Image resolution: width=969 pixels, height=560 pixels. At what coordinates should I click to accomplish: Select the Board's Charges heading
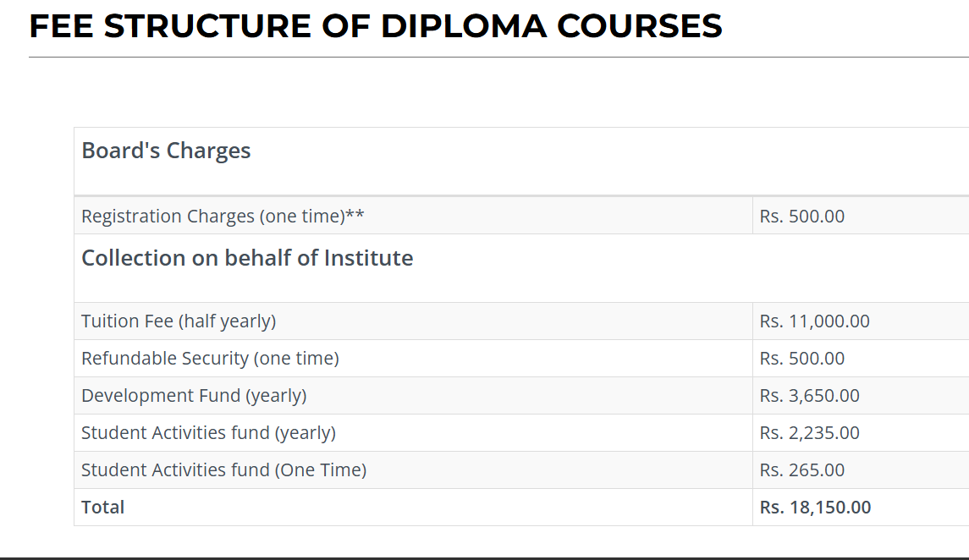(x=166, y=151)
